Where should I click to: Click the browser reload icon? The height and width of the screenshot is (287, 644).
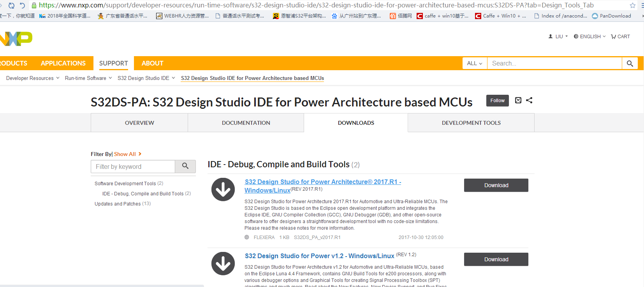[x=11, y=5]
